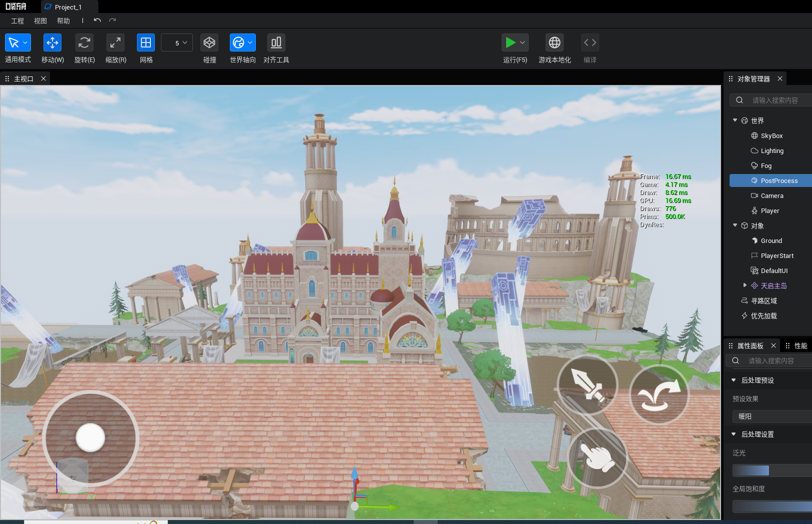Image resolution: width=812 pixels, height=524 pixels.
Task: Toggle the 碰撞 collision display
Action: pyautogui.click(x=209, y=42)
